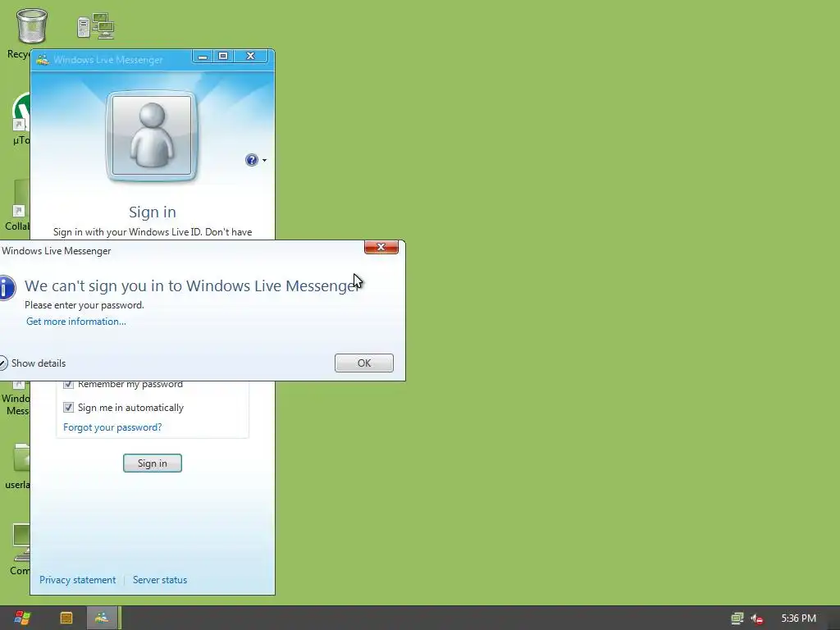Image resolution: width=840 pixels, height=630 pixels.
Task: Click the network tray icon
Action: (737, 619)
